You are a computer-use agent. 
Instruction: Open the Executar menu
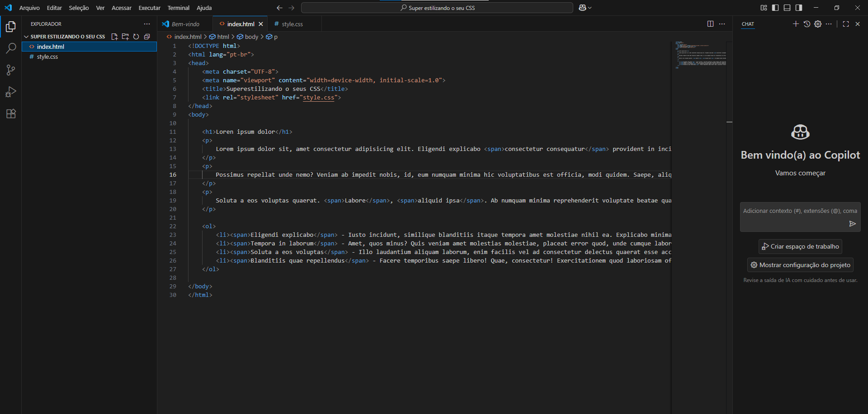[150, 8]
